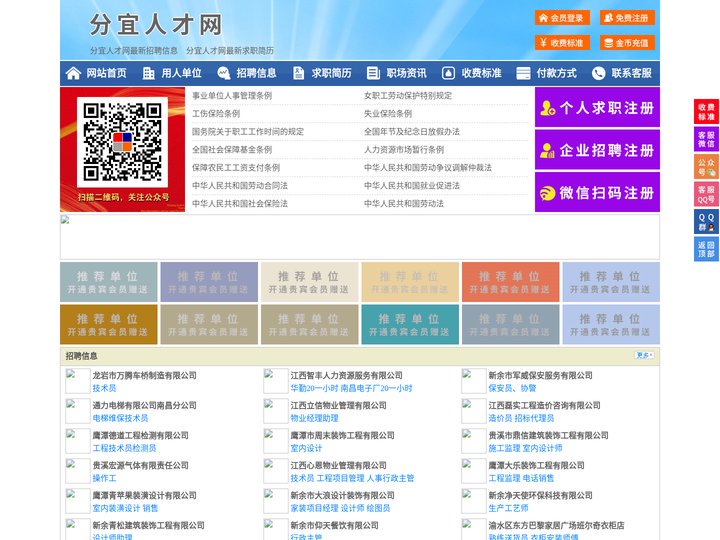
Task: Open the 事业单位人事管理条例 link
Action: tap(232, 96)
